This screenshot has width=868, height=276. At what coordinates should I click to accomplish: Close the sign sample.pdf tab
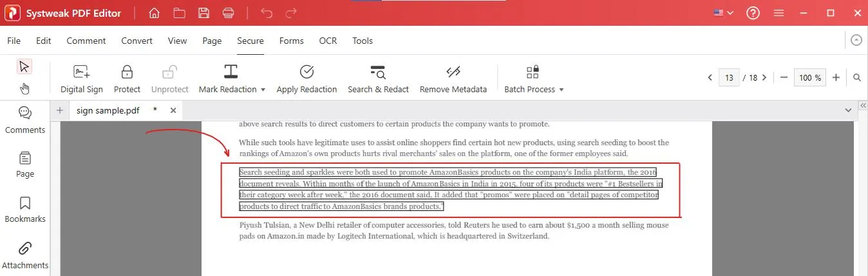173,110
